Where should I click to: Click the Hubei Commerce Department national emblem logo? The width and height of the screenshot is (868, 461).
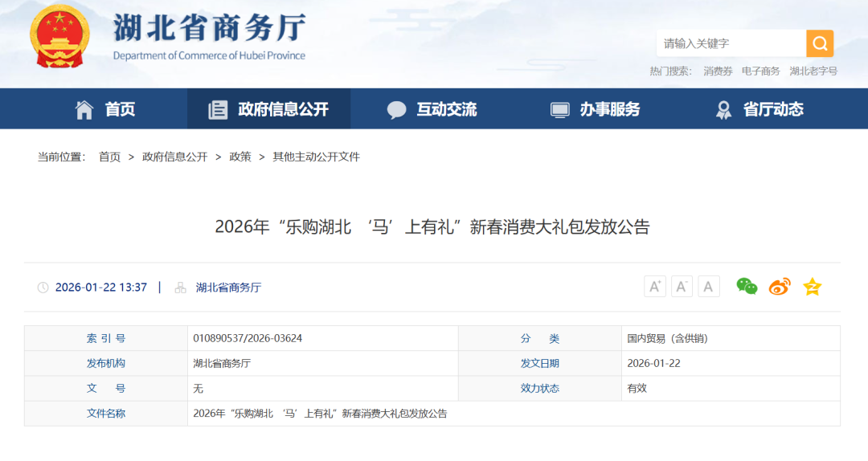coord(60,38)
